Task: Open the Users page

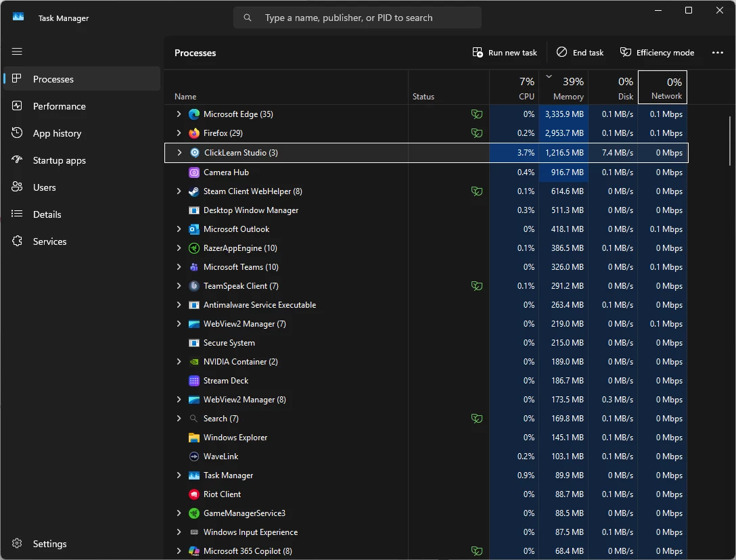Action: click(82, 187)
